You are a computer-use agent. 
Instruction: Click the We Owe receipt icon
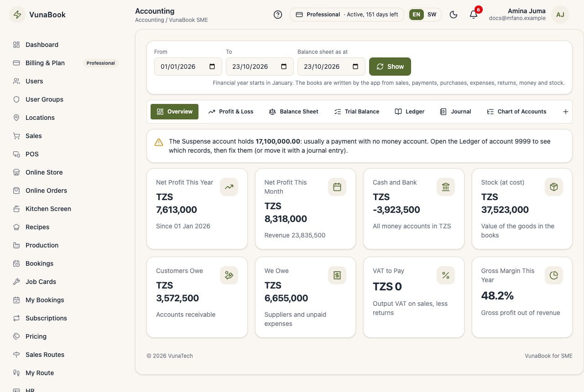[x=337, y=275]
